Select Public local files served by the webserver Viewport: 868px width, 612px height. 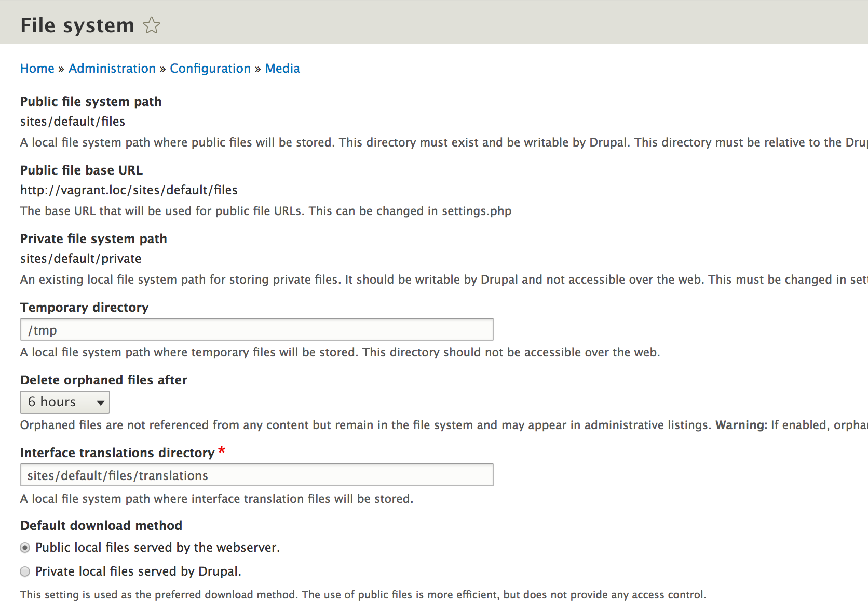(25, 548)
